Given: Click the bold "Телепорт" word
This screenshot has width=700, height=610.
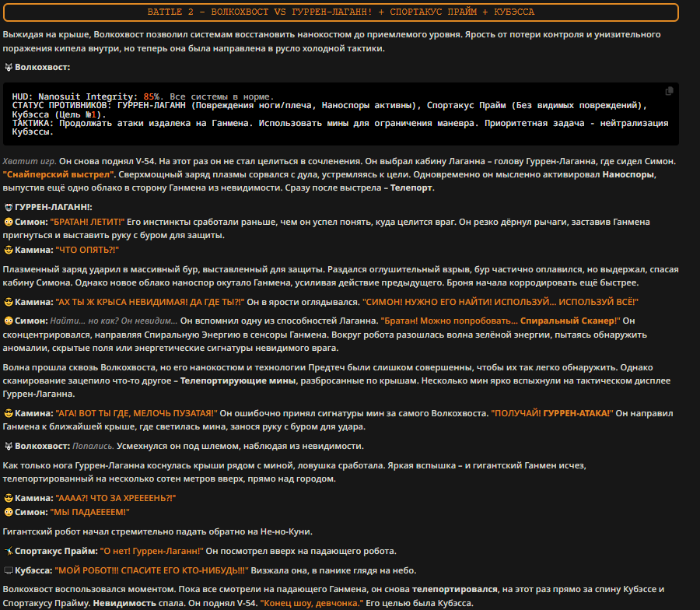Looking at the screenshot, I should click(411, 188).
